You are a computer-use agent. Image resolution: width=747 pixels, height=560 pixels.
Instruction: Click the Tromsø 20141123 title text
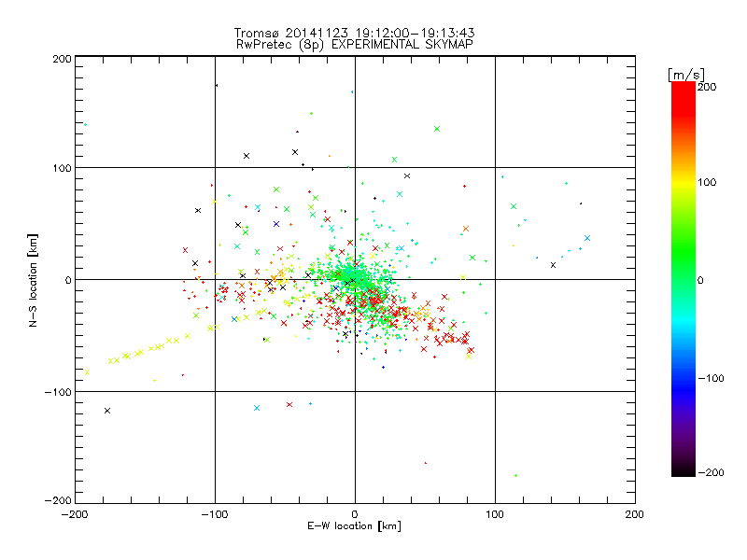(x=354, y=32)
